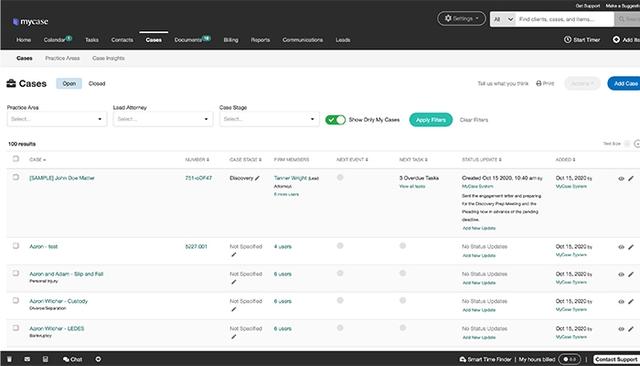Check the select-all cases checkbox
This screenshot has width=640, height=366.
tap(16, 159)
